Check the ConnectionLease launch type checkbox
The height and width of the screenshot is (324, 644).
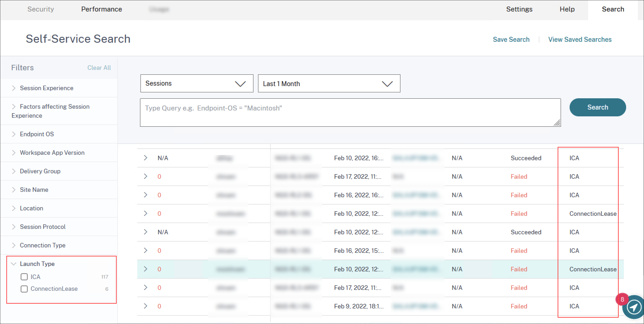tap(24, 289)
